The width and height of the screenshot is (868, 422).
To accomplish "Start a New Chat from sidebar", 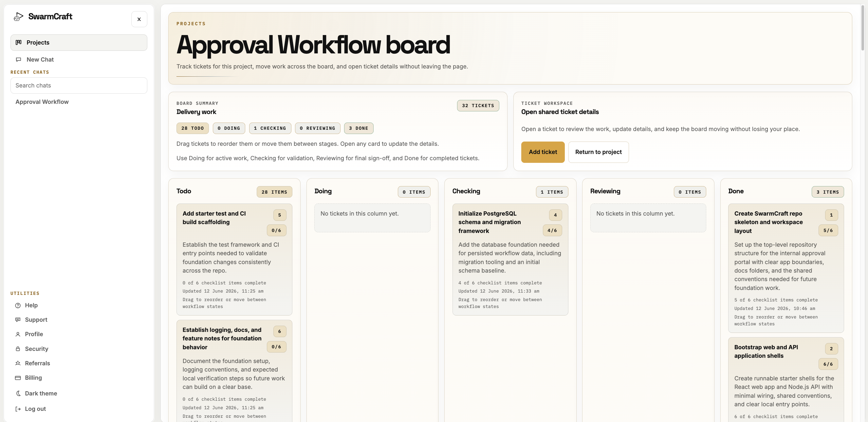I will click(79, 60).
